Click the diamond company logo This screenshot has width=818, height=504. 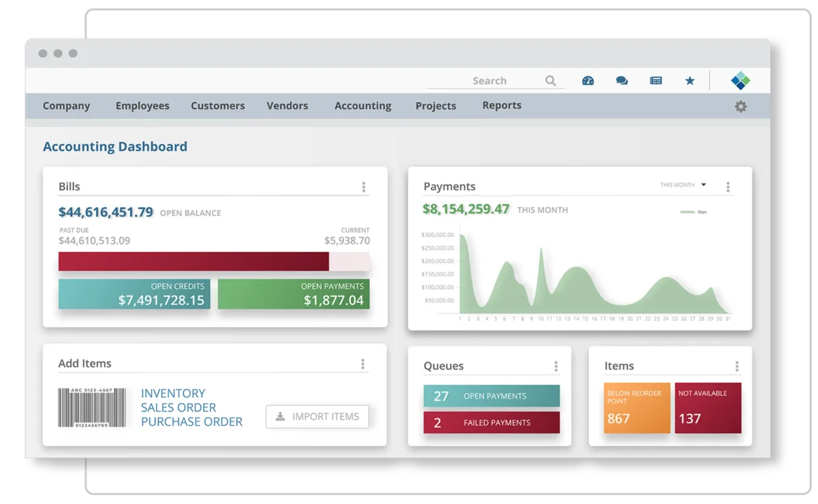740,80
